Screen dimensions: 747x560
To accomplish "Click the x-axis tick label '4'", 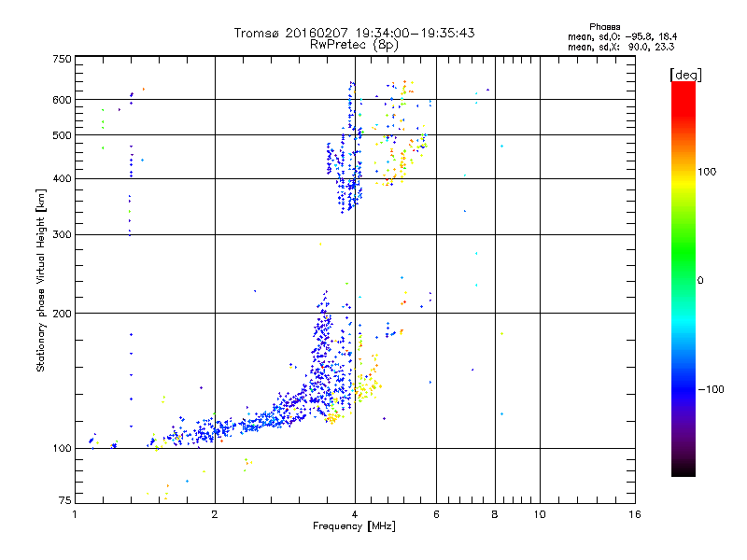I will (x=355, y=514).
